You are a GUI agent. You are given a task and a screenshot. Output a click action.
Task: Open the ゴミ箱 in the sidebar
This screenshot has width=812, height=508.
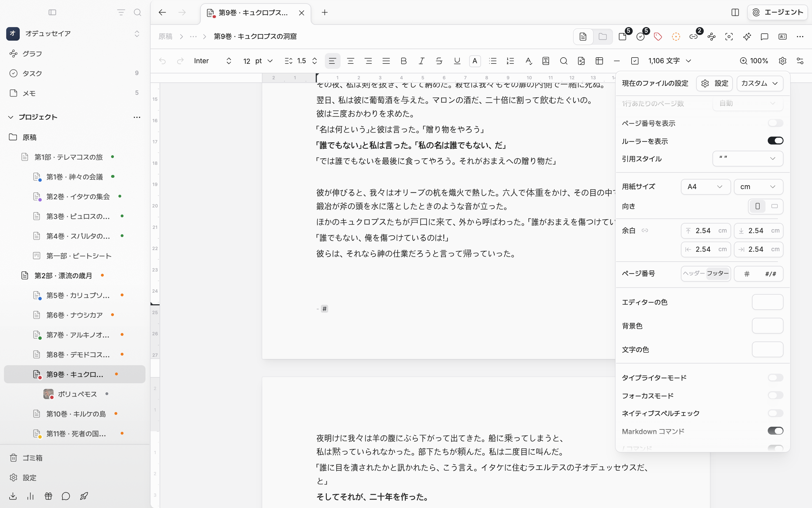click(74, 458)
